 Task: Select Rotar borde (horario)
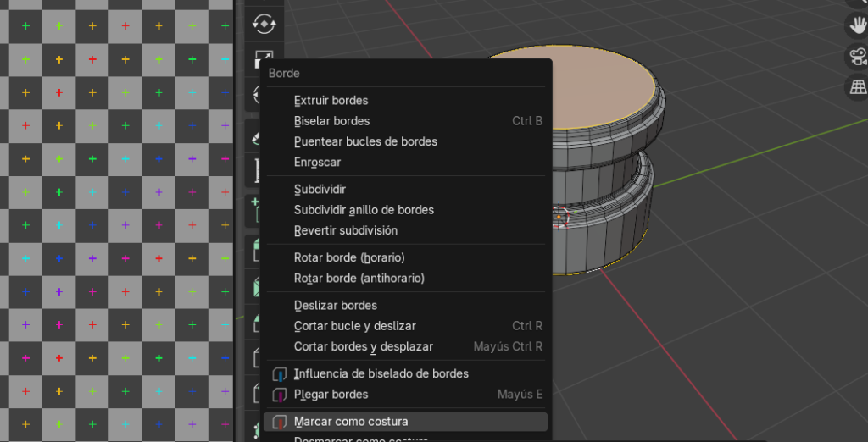[406, 257]
